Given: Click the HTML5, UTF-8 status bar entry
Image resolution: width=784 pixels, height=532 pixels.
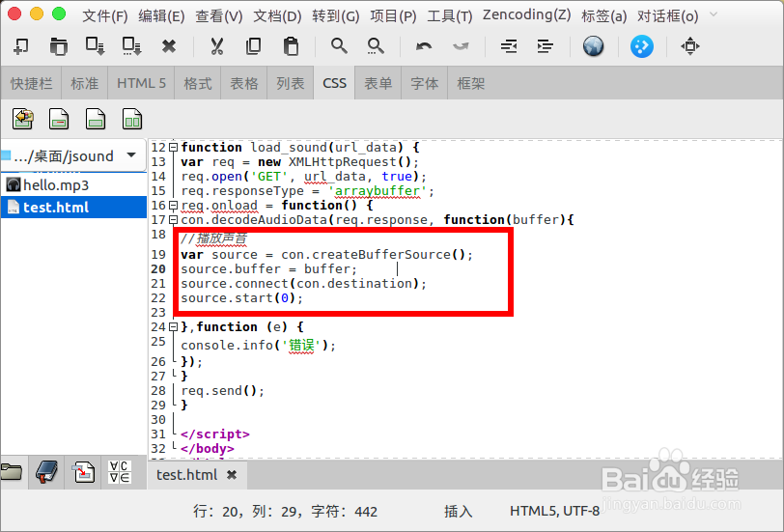Looking at the screenshot, I should tap(554, 511).
